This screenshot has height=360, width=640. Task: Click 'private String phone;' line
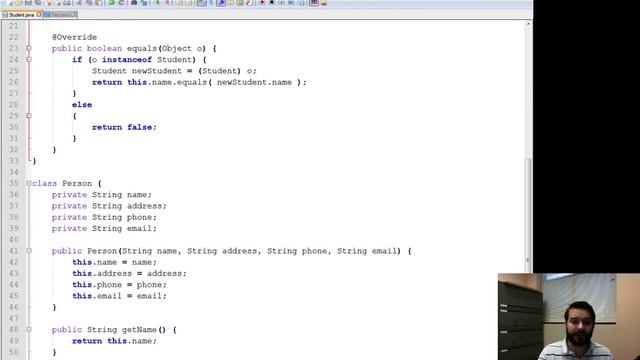point(104,218)
